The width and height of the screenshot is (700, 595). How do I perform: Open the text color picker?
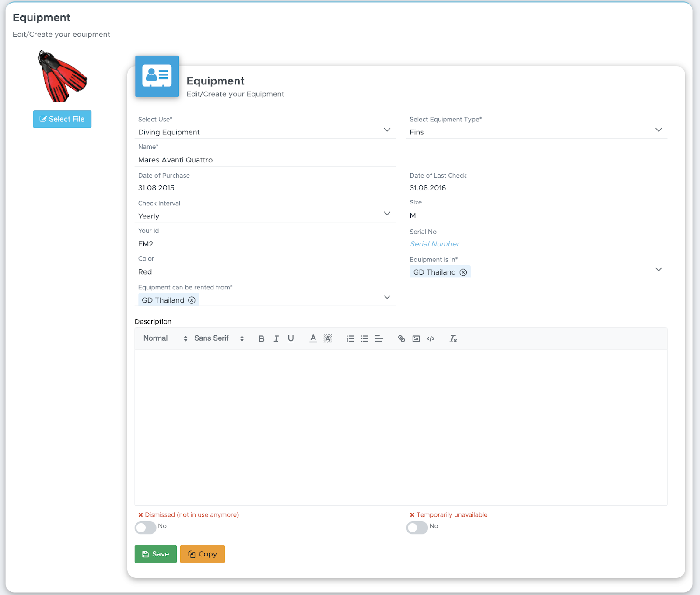coord(313,338)
